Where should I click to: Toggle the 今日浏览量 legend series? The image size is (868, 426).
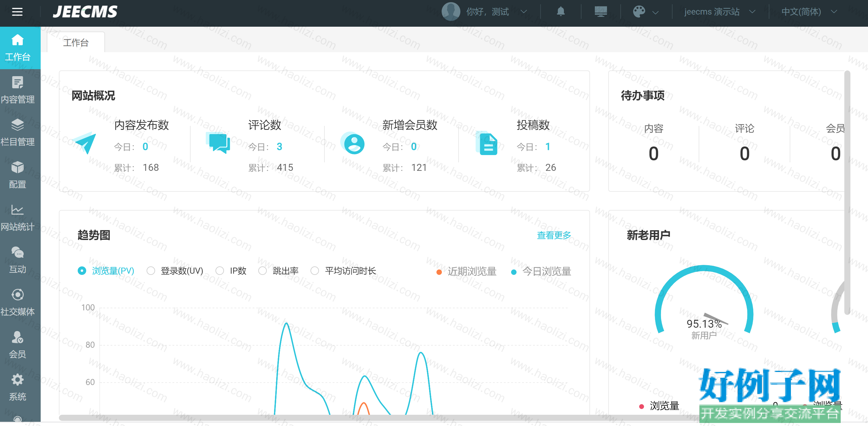coord(541,272)
